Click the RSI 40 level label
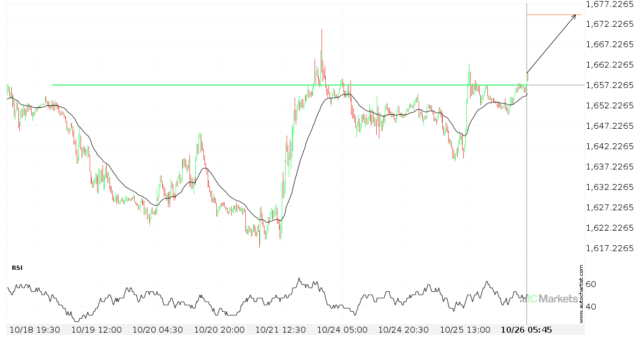Viewport: 644px width, 338px height. point(590,307)
